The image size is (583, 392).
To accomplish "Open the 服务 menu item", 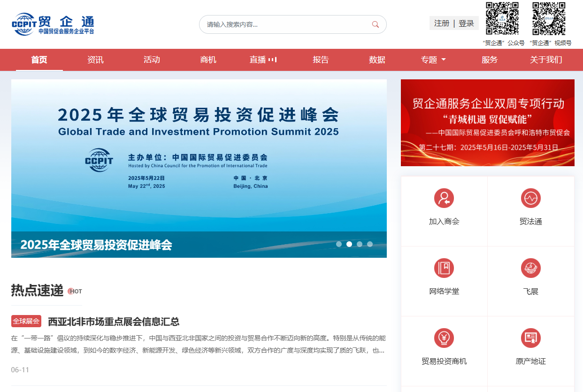I will coord(490,60).
